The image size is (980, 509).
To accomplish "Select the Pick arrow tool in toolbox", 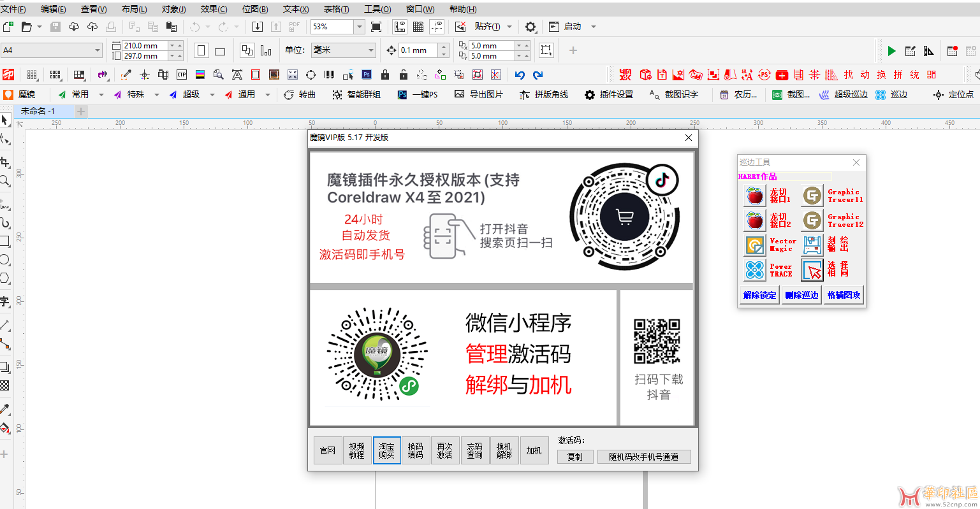I will pos(5,120).
